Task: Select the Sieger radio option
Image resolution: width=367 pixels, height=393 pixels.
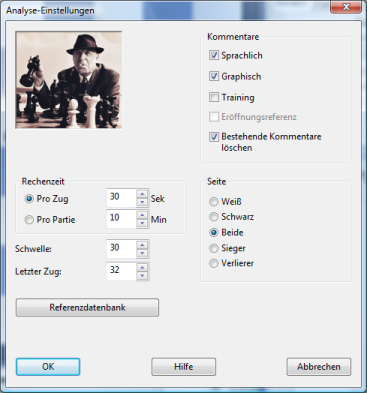Action: tap(213, 248)
